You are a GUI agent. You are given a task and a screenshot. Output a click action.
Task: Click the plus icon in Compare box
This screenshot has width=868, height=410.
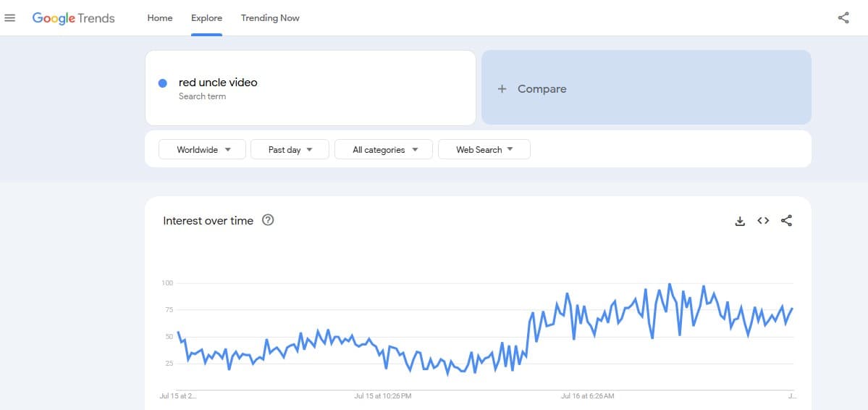502,88
